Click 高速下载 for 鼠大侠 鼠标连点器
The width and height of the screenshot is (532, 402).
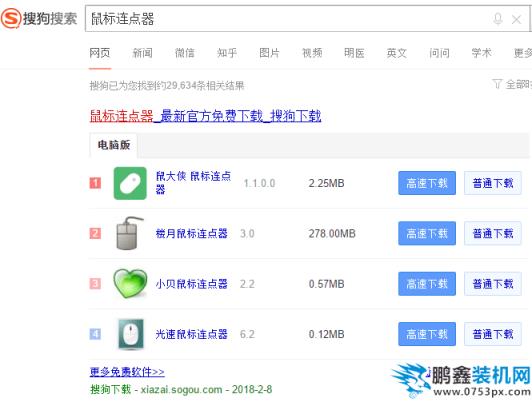pos(427,183)
